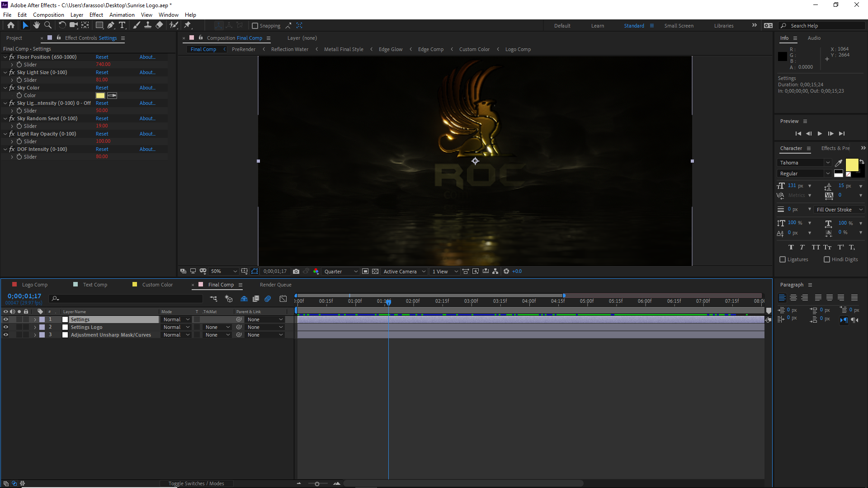
Task: Click the Composition menu item
Action: pyautogui.click(x=47, y=14)
